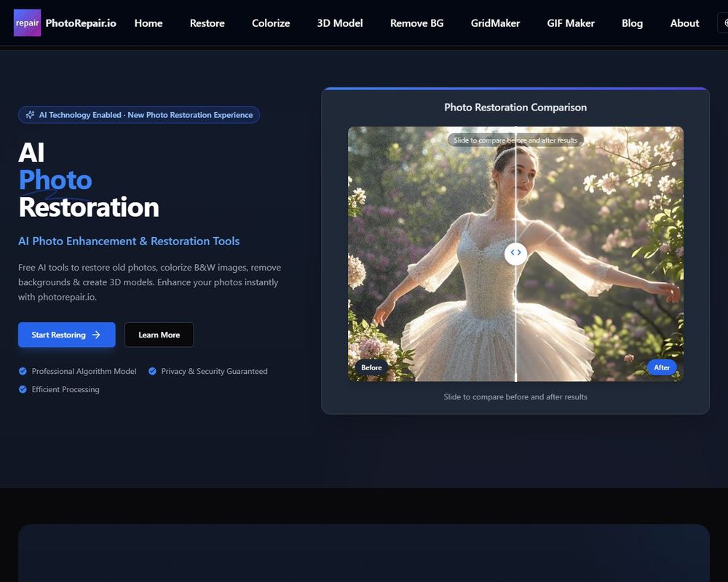Click the arrow icon on Start Restoring
728x582 pixels.
(x=96, y=335)
